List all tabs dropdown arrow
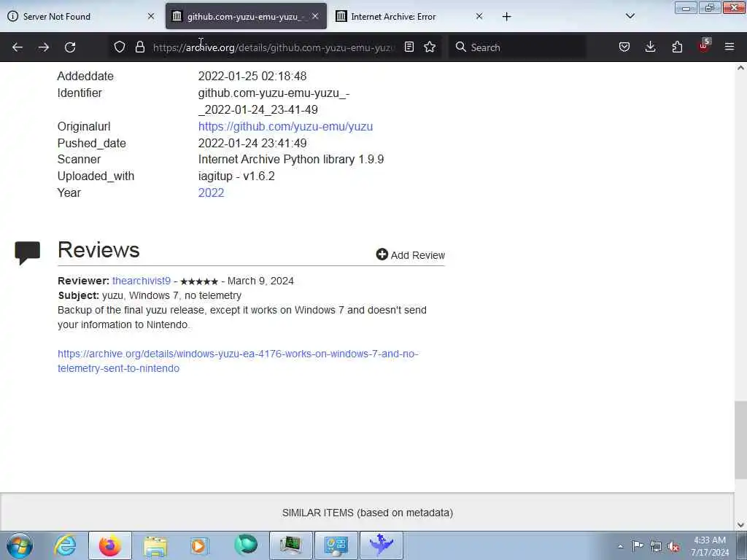Image resolution: width=747 pixels, height=560 pixels. click(630, 16)
